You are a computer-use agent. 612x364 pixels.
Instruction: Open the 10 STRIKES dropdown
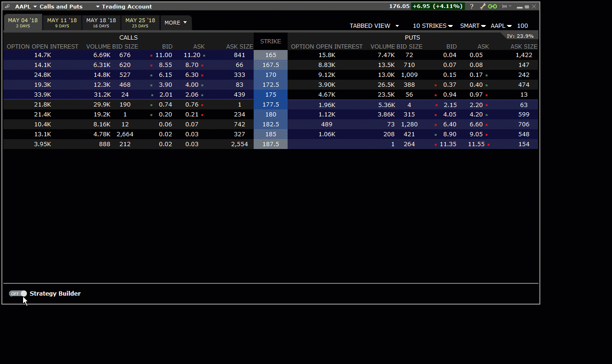pos(432,25)
